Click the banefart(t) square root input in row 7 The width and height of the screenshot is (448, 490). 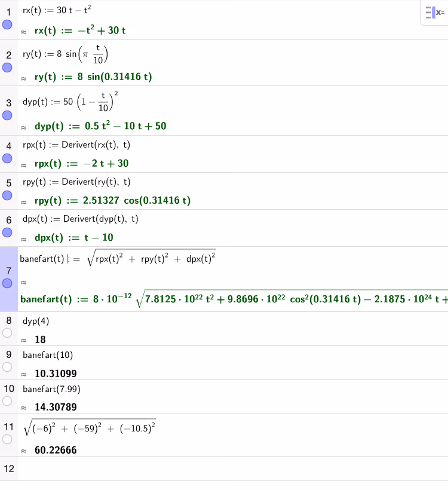118,258
